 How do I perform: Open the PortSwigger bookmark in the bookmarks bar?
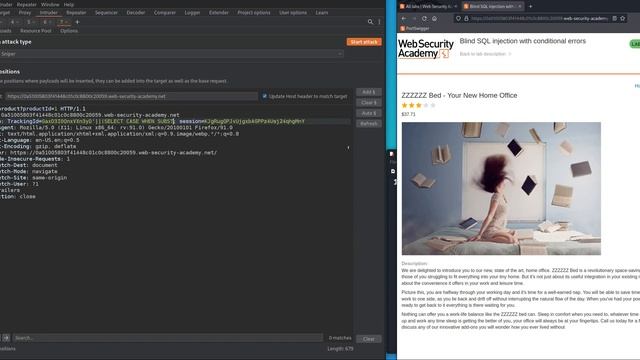pyautogui.click(x=415, y=29)
